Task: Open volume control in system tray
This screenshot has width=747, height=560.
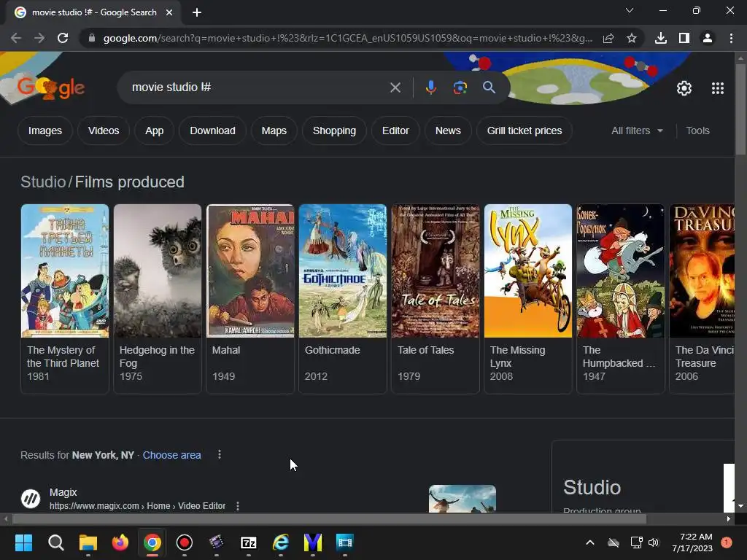Action: (654, 542)
